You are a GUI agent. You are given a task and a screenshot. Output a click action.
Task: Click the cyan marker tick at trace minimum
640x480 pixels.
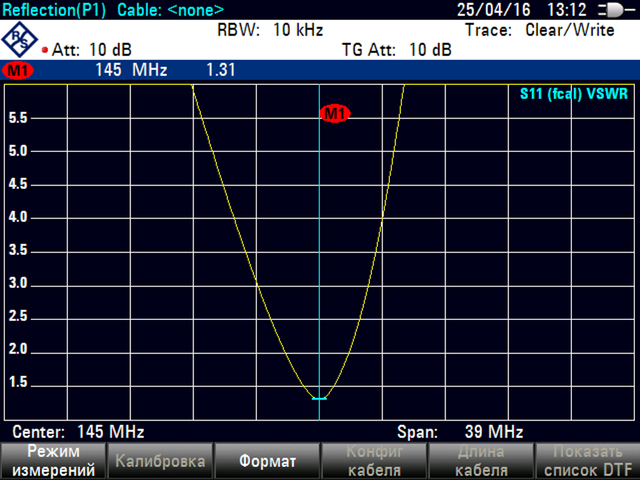click(319, 398)
